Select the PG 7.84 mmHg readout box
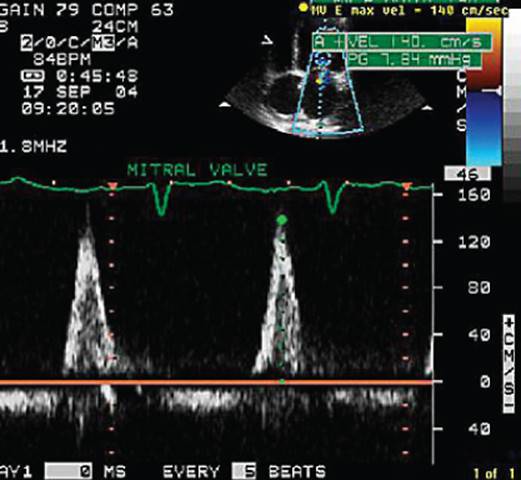 (x=414, y=60)
